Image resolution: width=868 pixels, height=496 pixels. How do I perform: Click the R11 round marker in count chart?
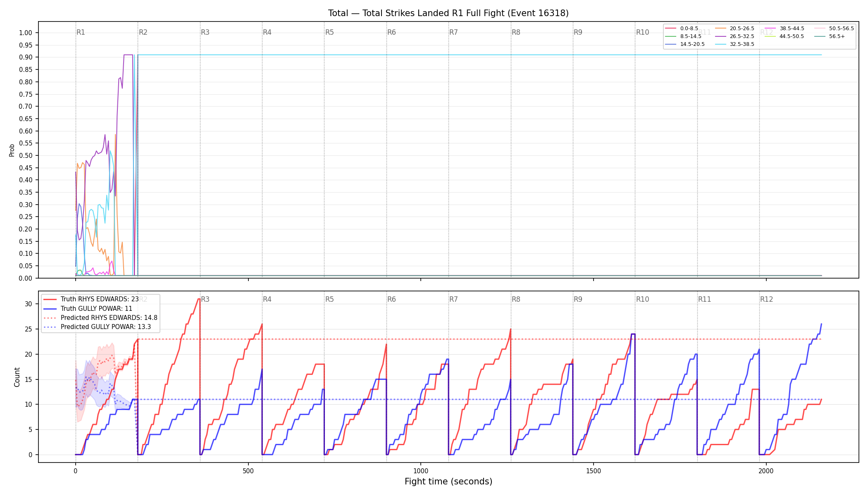point(704,299)
